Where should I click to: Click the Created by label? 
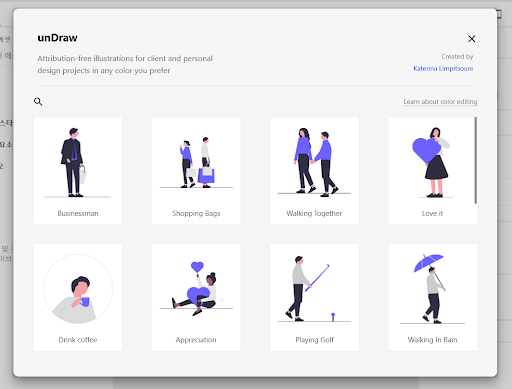(x=457, y=57)
